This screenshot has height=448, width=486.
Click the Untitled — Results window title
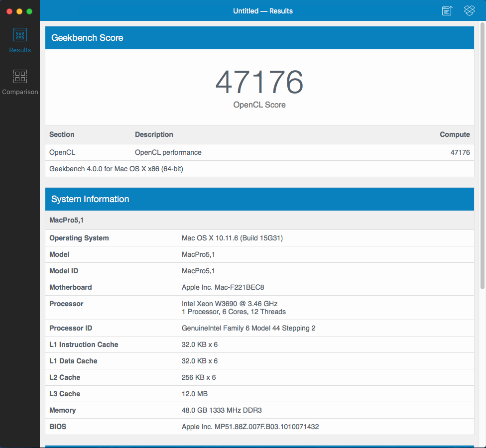pos(263,11)
